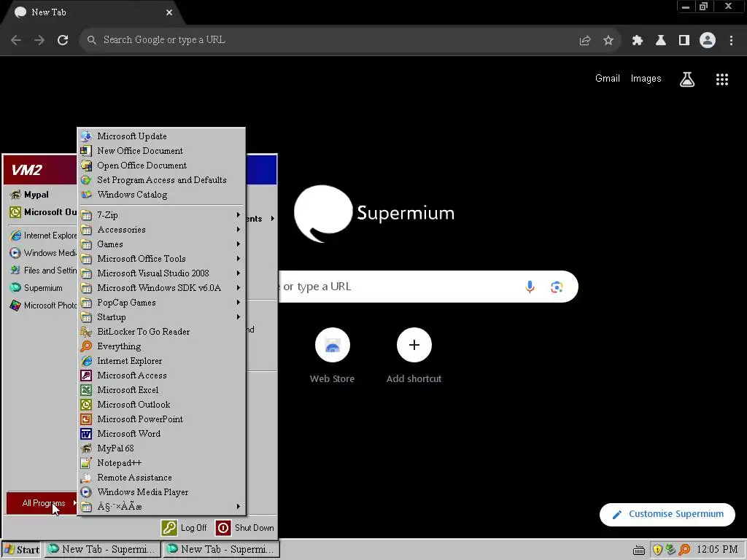Expand the garbled-name folder at list bottom

162,507
